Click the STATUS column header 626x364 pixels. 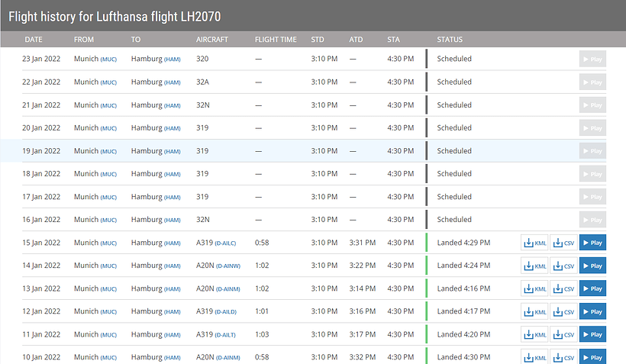450,40
